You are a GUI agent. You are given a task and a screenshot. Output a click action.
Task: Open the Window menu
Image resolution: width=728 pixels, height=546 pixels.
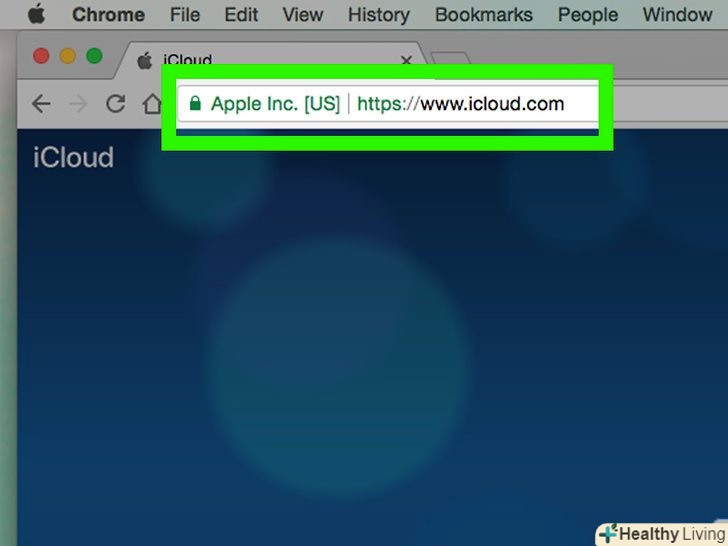pos(677,15)
